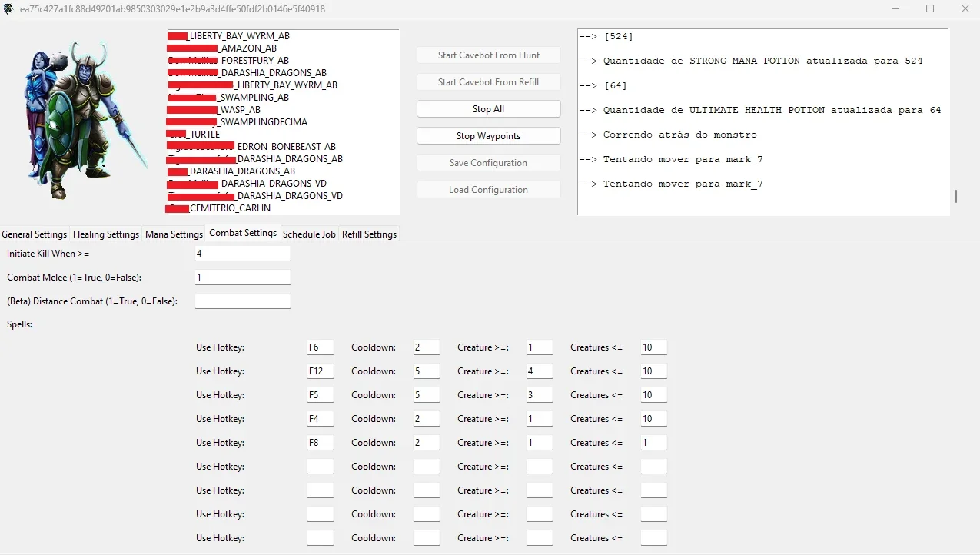Switch to the Mana Settings tab
This screenshot has height=555, width=980.
[174, 234]
